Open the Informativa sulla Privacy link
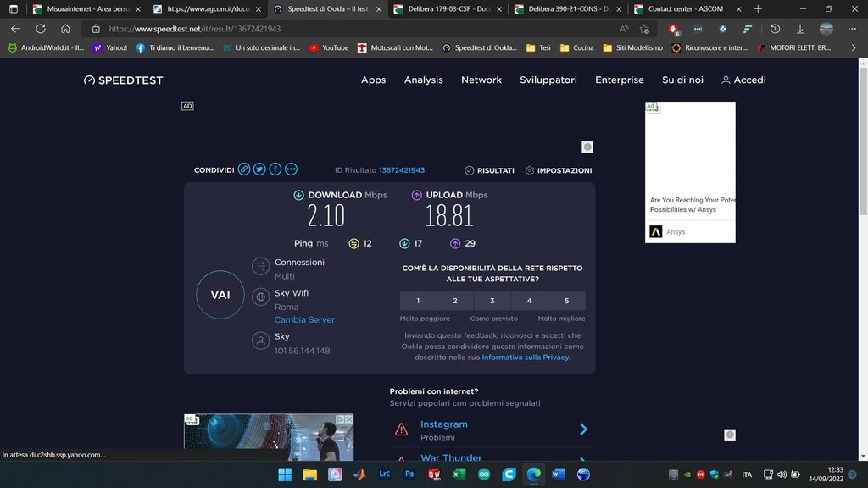This screenshot has height=488, width=868. pos(526,358)
